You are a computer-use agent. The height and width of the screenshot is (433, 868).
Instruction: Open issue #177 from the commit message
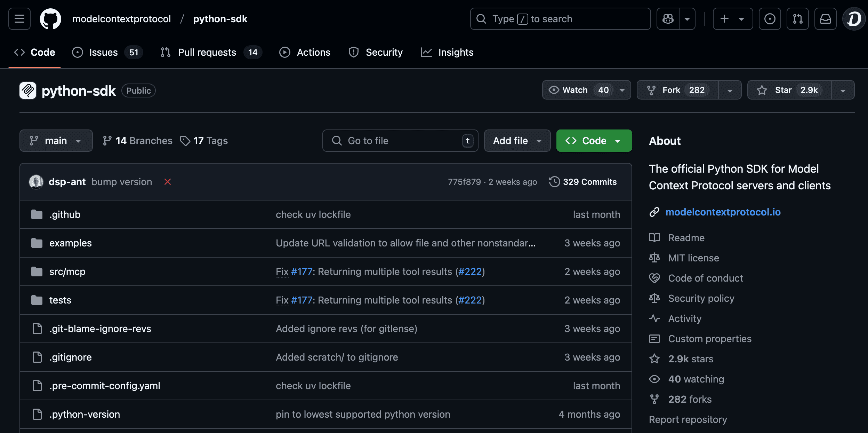click(x=301, y=271)
